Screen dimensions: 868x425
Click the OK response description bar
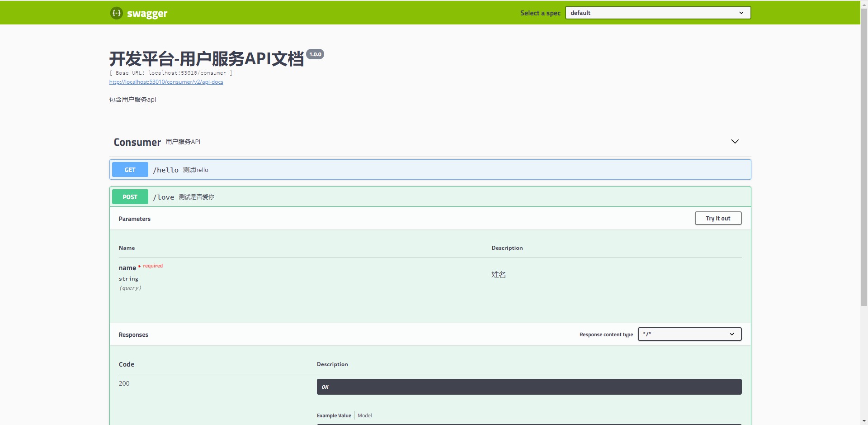click(529, 387)
